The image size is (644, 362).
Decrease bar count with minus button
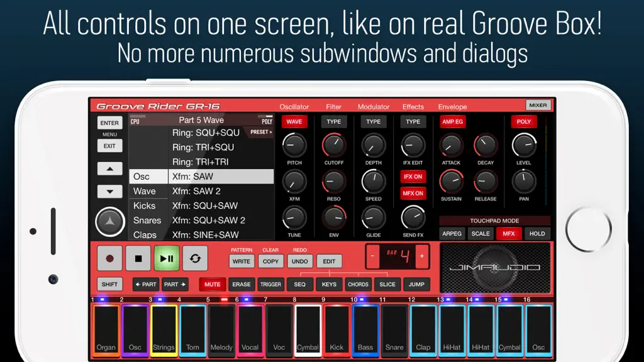[x=372, y=256]
